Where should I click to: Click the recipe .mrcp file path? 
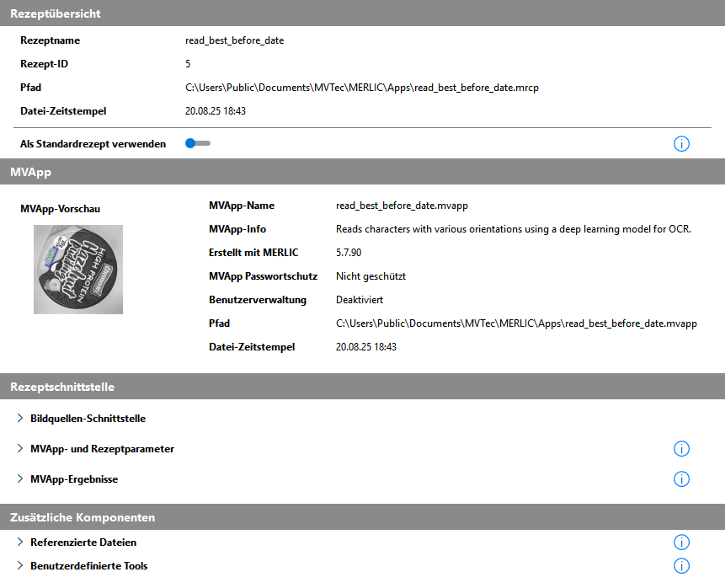(x=362, y=88)
